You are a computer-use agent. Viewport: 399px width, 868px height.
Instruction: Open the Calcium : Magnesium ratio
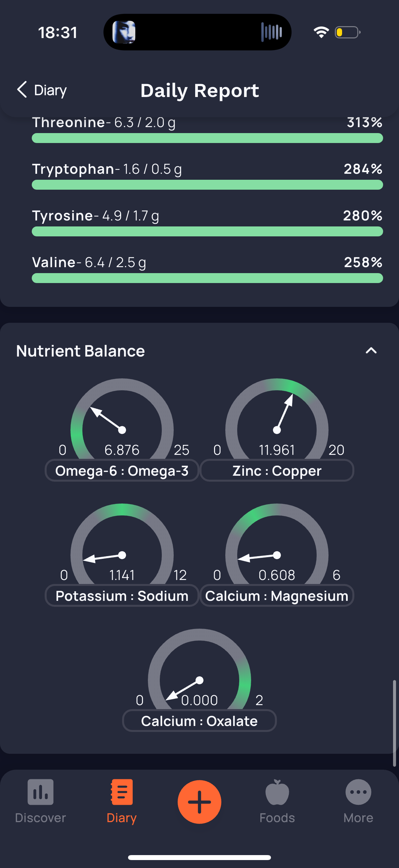pos(277,596)
